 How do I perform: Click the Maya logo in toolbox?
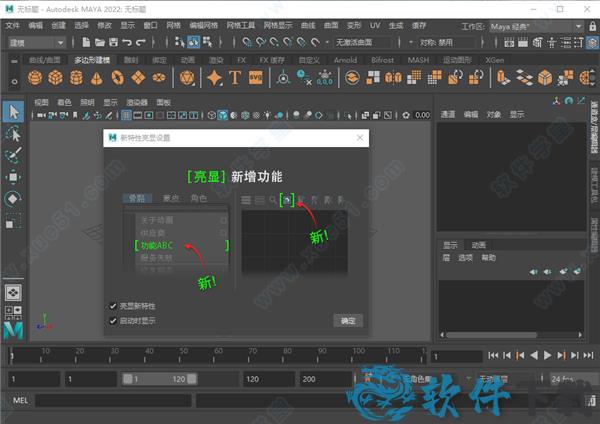(x=13, y=331)
